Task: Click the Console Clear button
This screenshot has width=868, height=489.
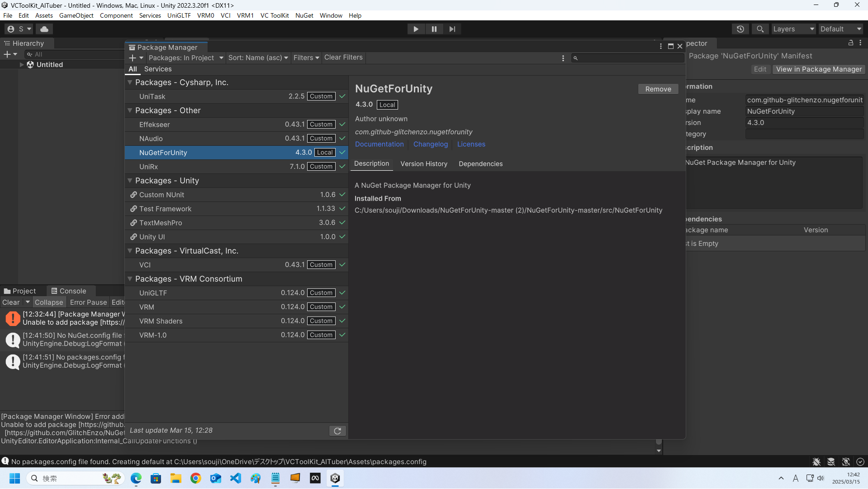Action: 11,302
